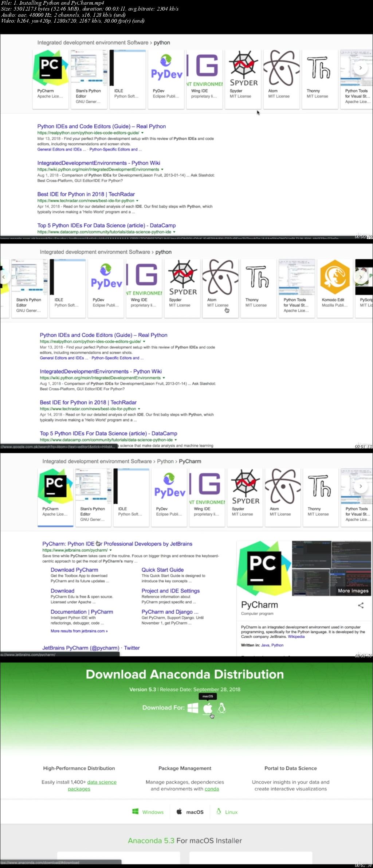Select the Atom card in the 00:01:13 frame

220,288
